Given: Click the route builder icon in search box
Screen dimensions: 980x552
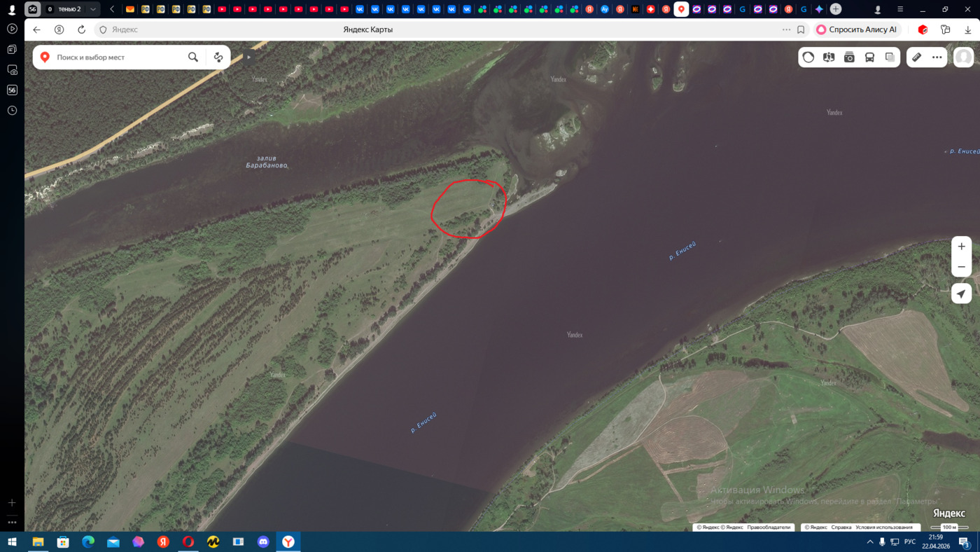Looking at the screenshot, I should tap(218, 57).
